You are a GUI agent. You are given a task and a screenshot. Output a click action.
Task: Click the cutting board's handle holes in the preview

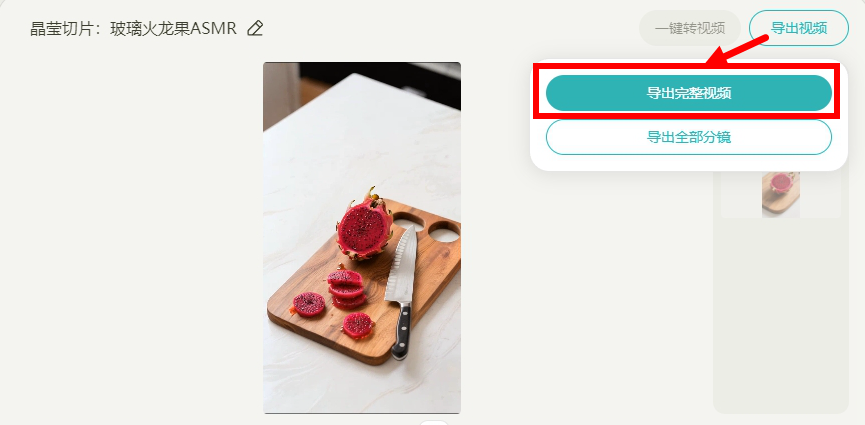tap(426, 227)
